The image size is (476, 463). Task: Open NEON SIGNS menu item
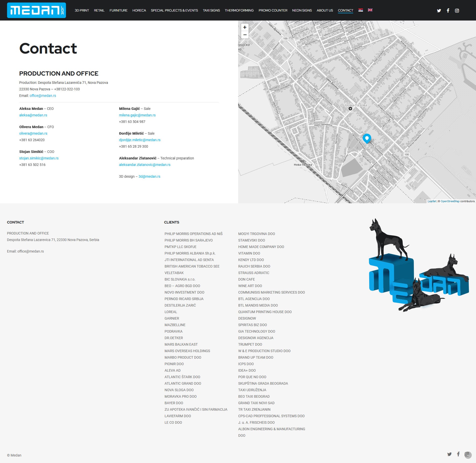pyautogui.click(x=302, y=10)
